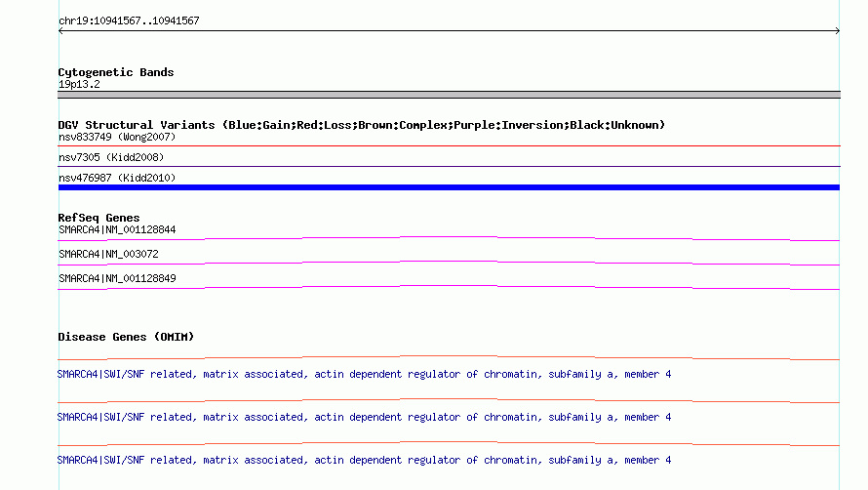This screenshot has height=490, width=868.
Task: Click the left arrowhead of the coordinate ruler
Action: coord(60,31)
